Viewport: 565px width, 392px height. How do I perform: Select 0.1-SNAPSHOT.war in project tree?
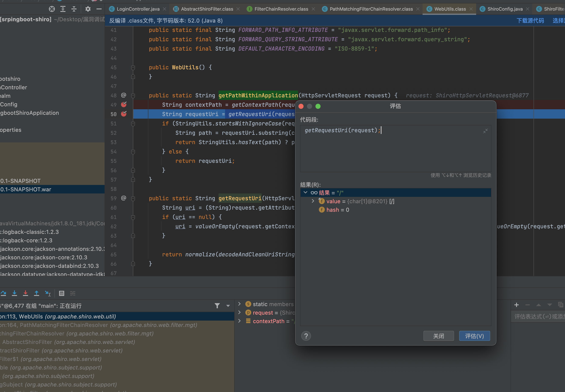pos(52,189)
